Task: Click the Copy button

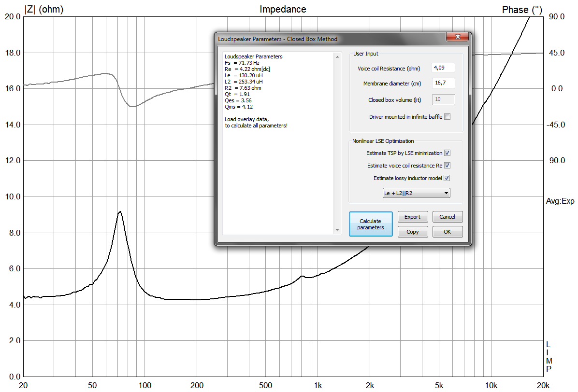Action: point(413,232)
